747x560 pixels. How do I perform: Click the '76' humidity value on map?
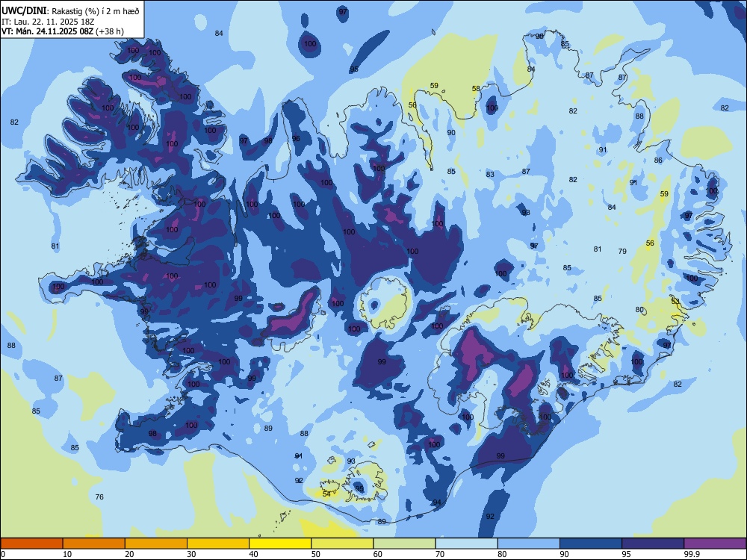(x=99, y=497)
